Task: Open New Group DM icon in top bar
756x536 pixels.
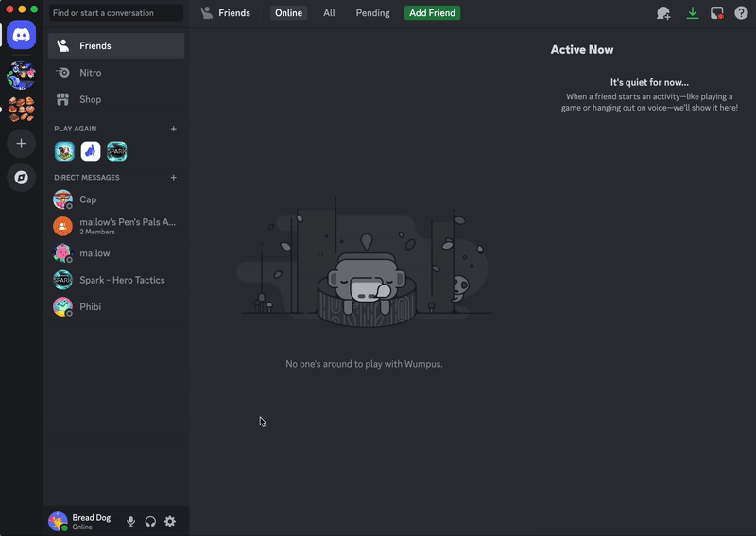Action: (x=663, y=13)
